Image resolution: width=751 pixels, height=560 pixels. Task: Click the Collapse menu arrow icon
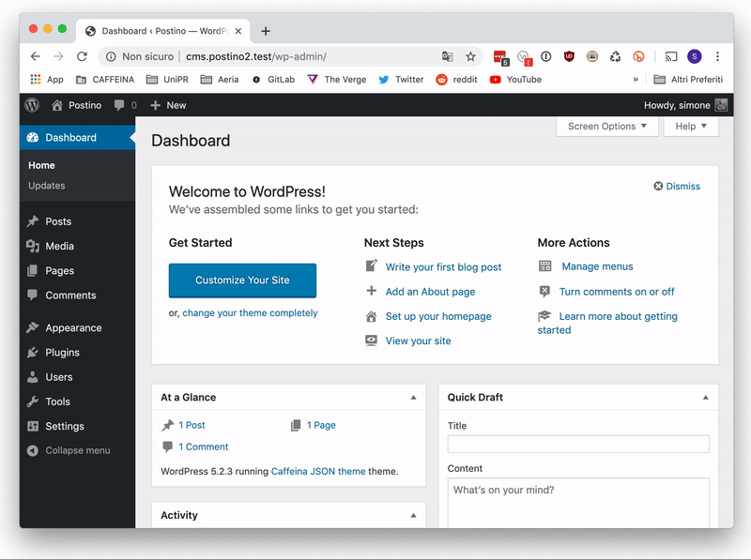click(x=33, y=450)
